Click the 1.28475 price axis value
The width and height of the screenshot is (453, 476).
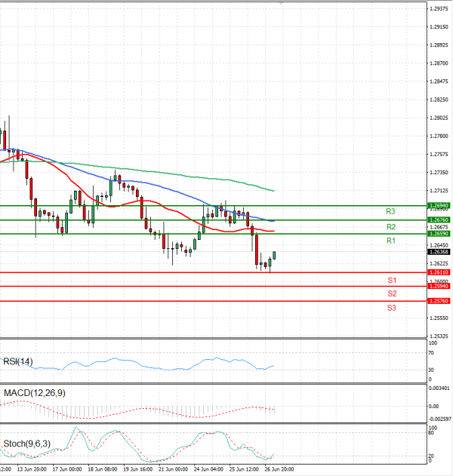pyautogui.click(x=439, y=81)
